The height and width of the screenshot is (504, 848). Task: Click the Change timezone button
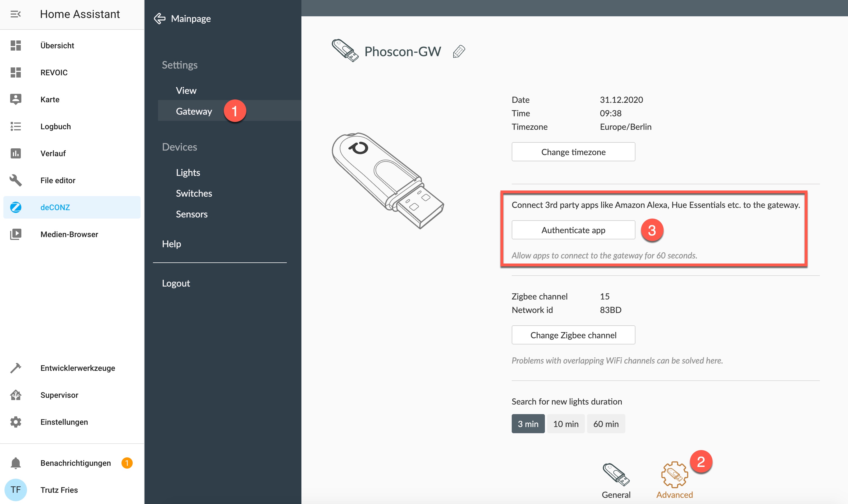pyautogui.click(x=573, y=152)
